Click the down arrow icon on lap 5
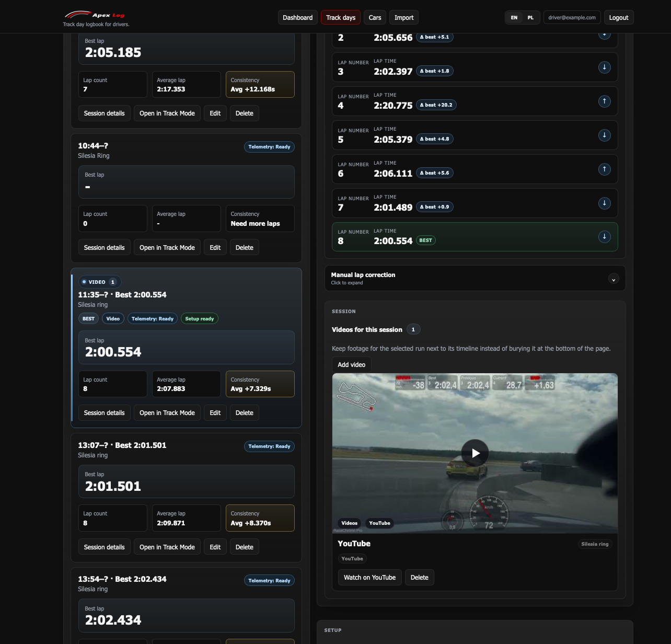Screen dimensions: 671x644 click(x=604, y=135)
